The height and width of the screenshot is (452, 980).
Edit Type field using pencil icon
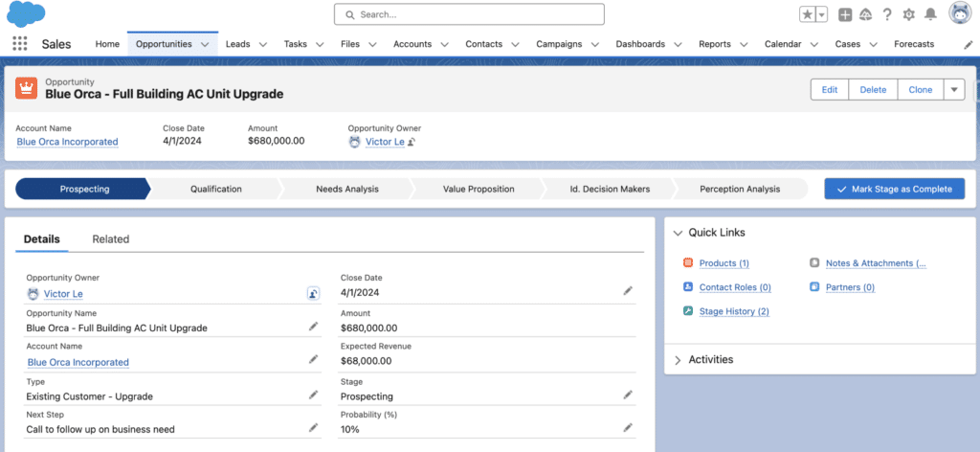pyautogui.click(x=314, y=395)
